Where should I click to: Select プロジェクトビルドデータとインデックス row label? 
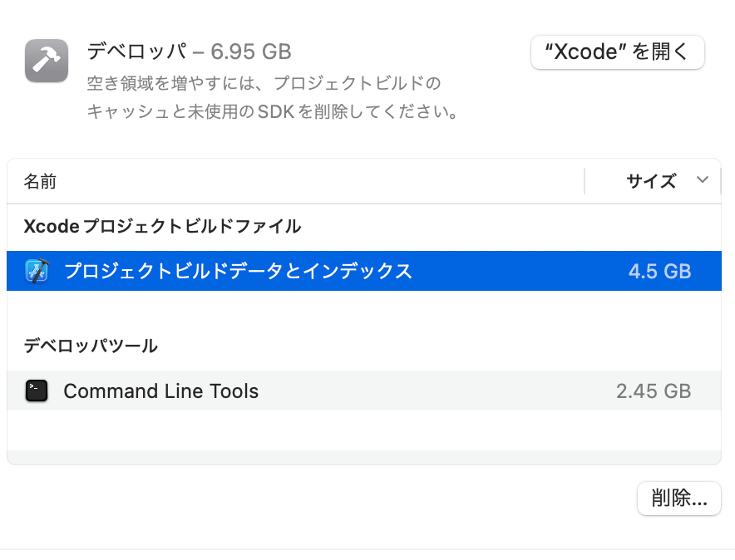[x=238, y=271]
